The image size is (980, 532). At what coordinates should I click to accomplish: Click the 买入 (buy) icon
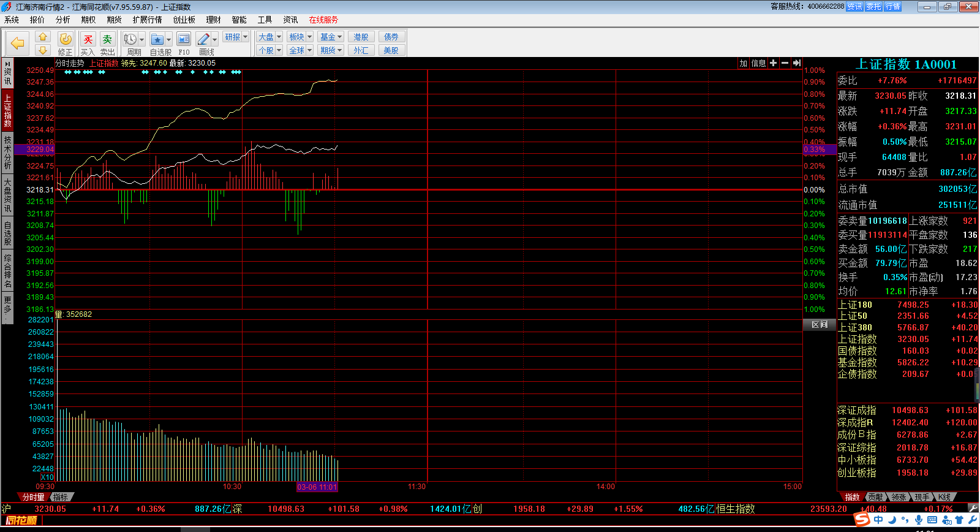click(88, 39)
